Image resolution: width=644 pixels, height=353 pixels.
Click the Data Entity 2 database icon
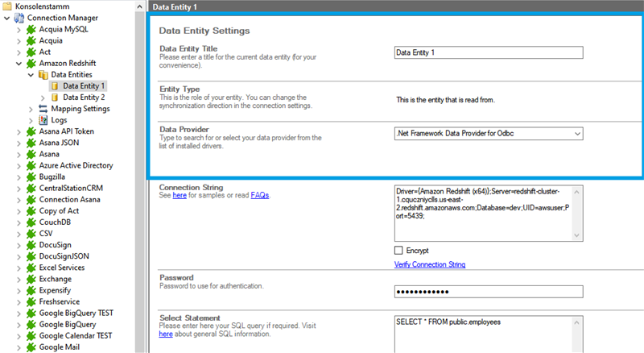click(x=55, y=98)
